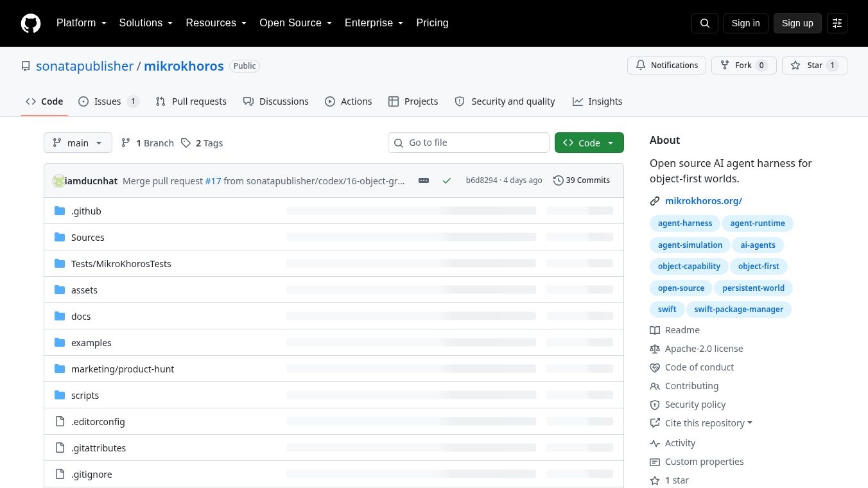Click the Sign up button
868x488 pixels.
(x=797, y=23)
